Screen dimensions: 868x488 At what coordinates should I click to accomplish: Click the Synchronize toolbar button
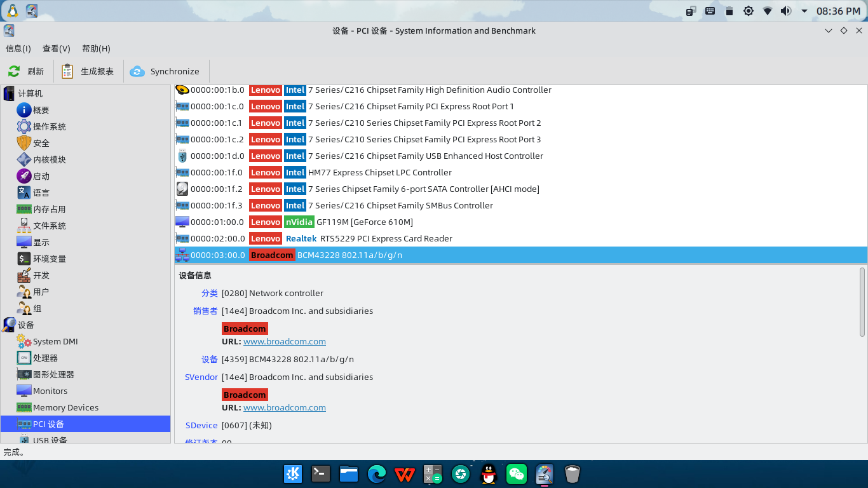[165, 71]
